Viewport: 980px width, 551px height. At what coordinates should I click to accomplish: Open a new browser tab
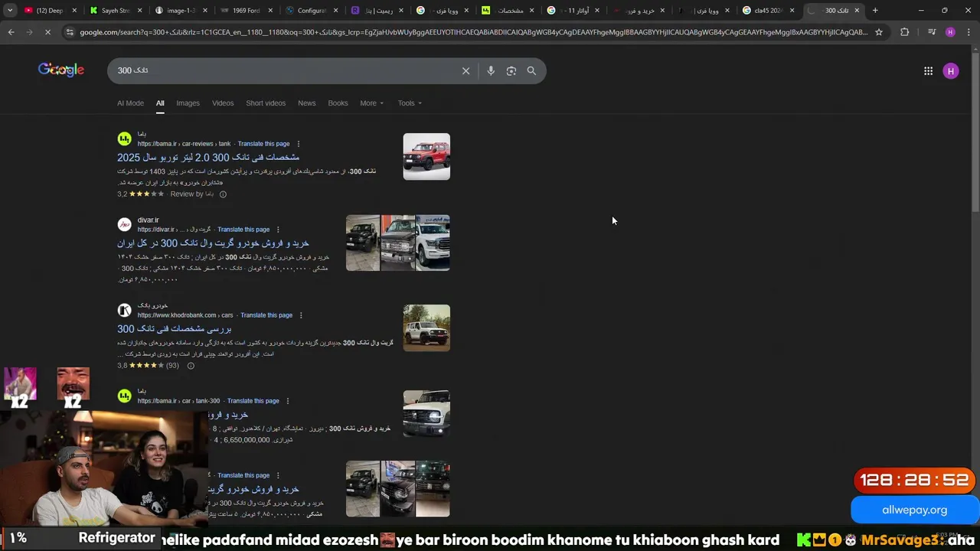(x=875, y=11)
